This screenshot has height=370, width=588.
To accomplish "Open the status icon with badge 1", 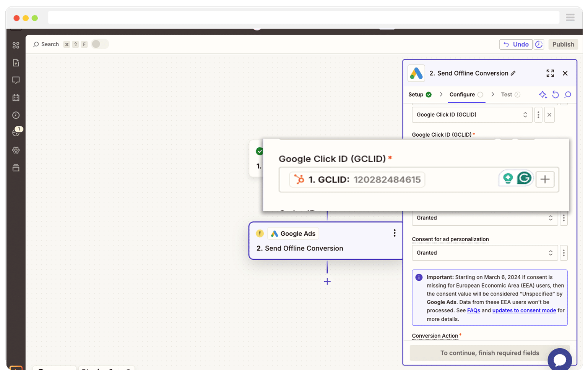I will [x=16, y=132].
